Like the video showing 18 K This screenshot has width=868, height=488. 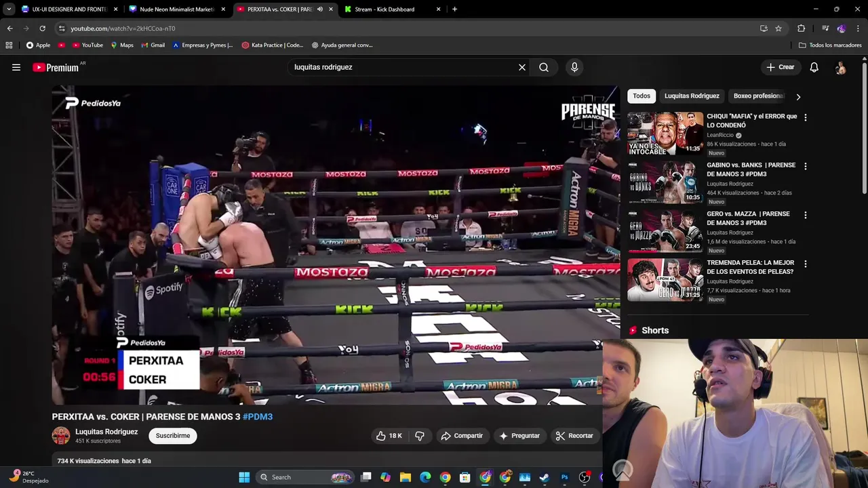point(389,436)
